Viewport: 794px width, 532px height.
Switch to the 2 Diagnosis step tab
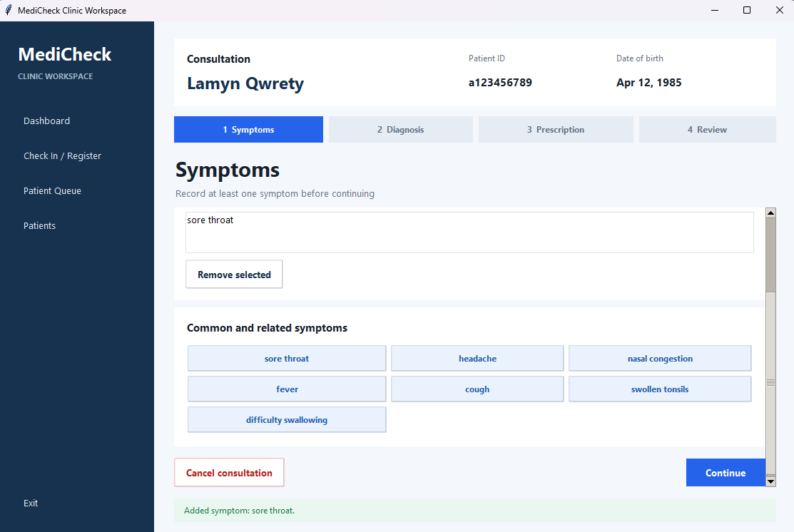tap(400, 130)
